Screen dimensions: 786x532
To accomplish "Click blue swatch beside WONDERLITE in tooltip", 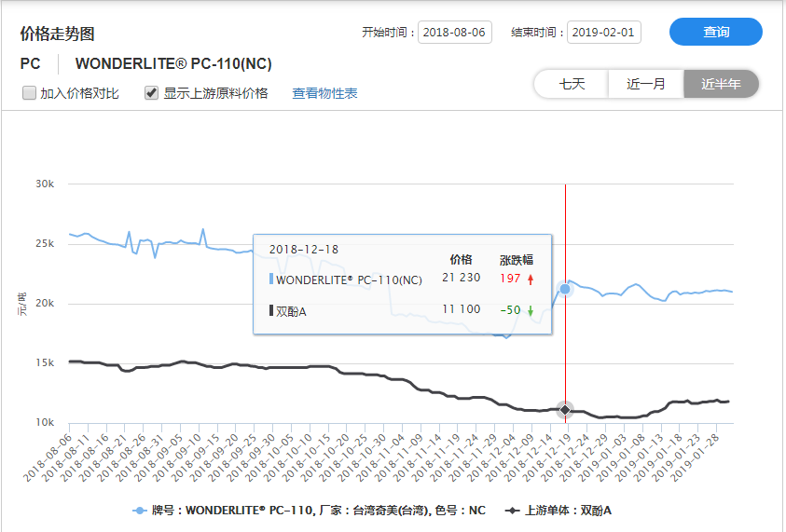I will tap(271, 279).
